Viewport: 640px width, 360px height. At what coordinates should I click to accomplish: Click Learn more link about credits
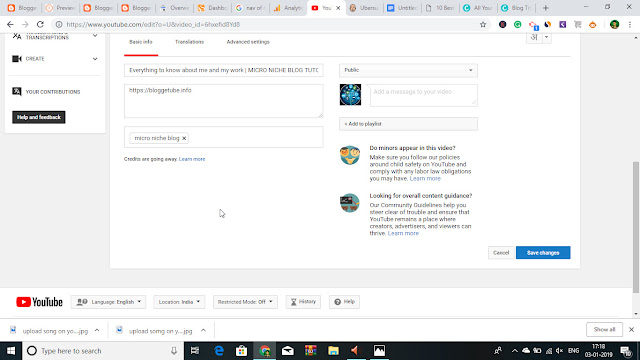[192, 159]
